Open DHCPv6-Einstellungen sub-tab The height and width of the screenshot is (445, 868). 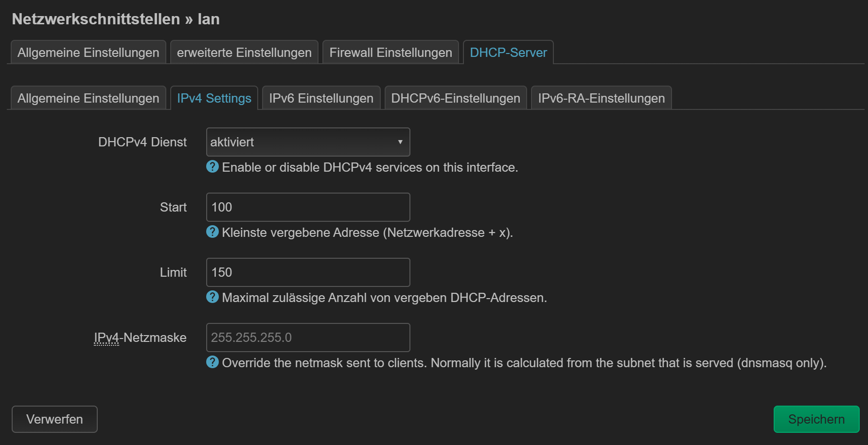(x=456, y=98)
